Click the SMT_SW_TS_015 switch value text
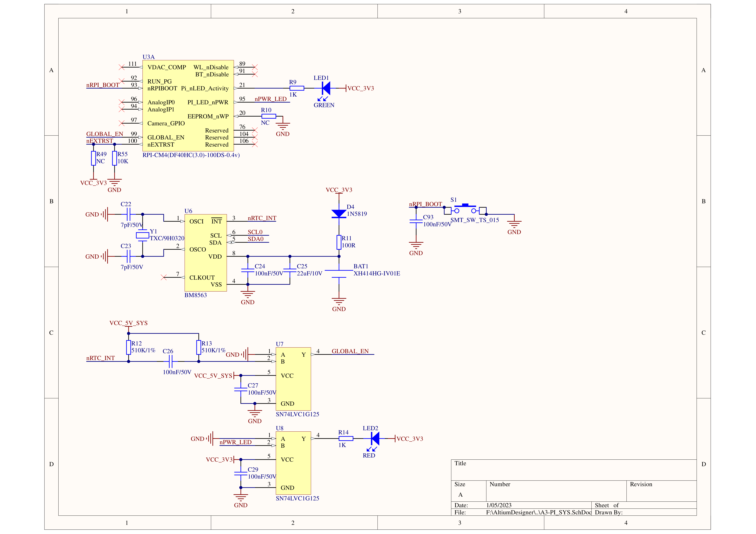The image size is (756, 534). tap(475, 220)
